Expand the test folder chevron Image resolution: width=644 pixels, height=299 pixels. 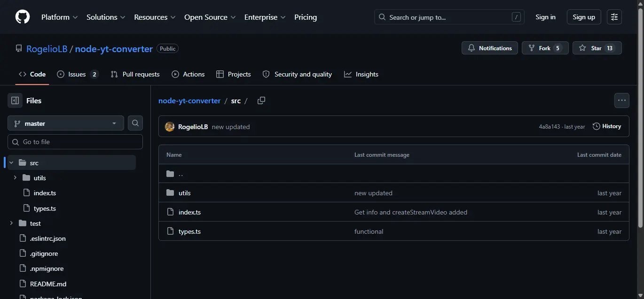pos(11,223)
